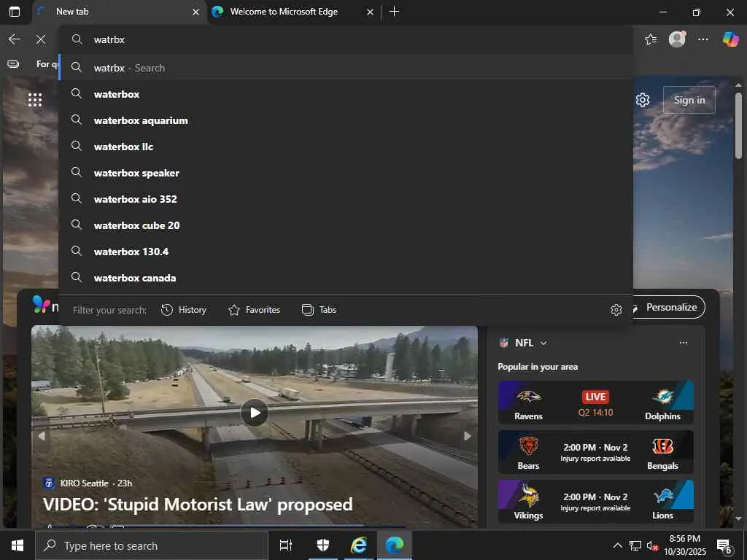Image resolution: width=747 pixels, height=560 pixels.
Task: Open address bar search settings gear
Action: [x=616, y=310]
